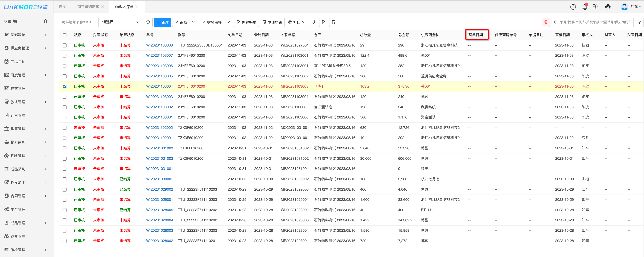Click the help question mark icon
The width and height of the screenshot is (644, 257).
tap(573, 7)
